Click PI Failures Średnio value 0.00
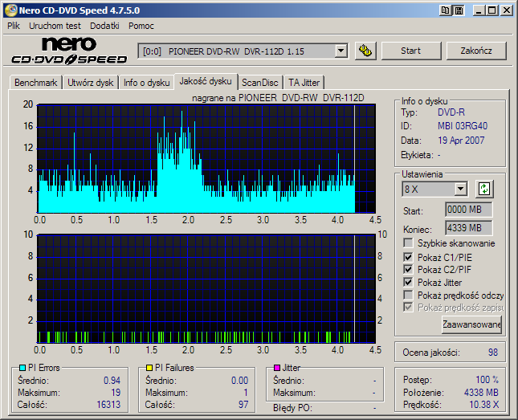The image size is (518, 420). 240,381
